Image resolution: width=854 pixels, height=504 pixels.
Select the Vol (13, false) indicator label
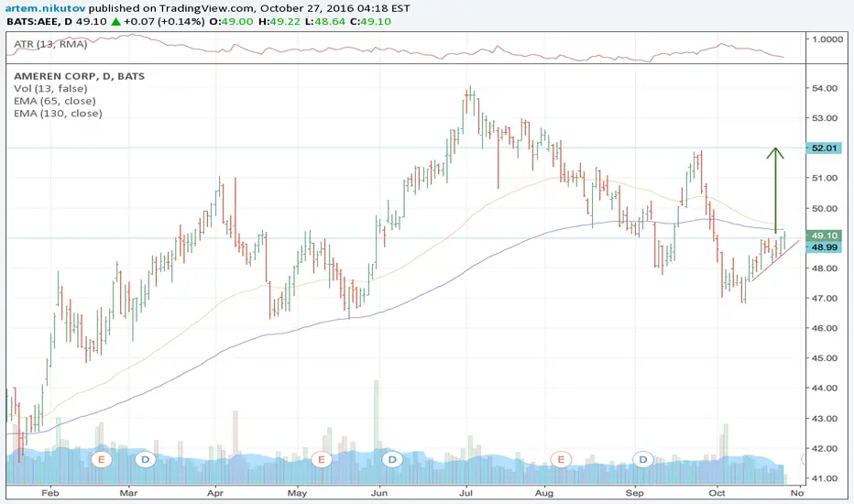coord(50,88)
